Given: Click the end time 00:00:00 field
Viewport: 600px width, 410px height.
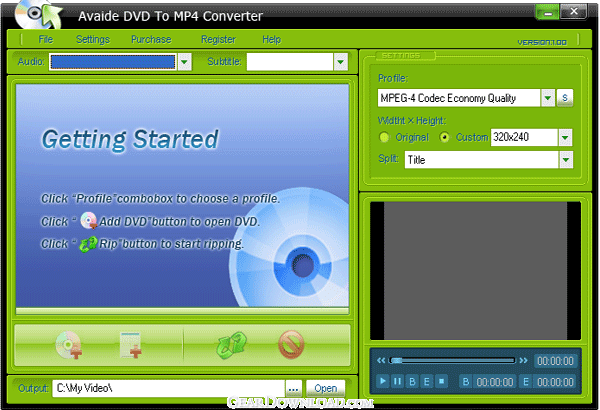Looking at the screenshot, I should pyautogui.click(x=555, y=382).
